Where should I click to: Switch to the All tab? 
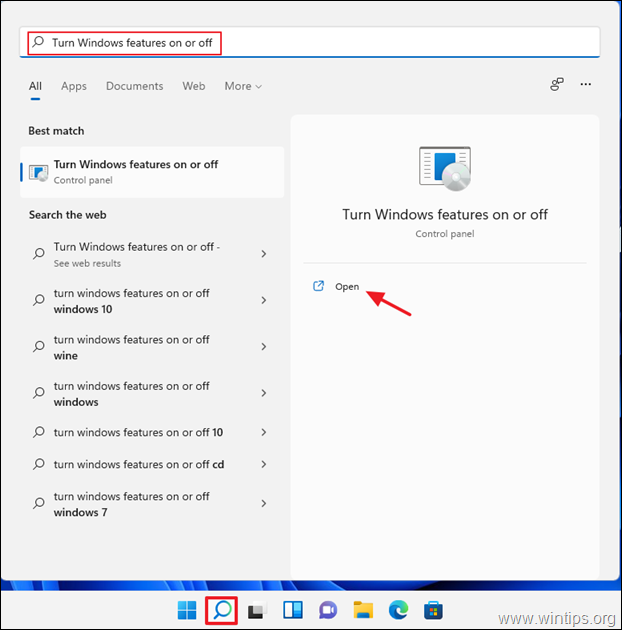click(x=35, y=86)
